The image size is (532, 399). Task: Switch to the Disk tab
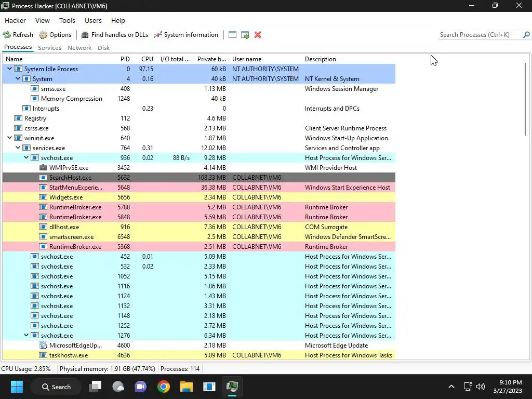click(x=103, y=48)
